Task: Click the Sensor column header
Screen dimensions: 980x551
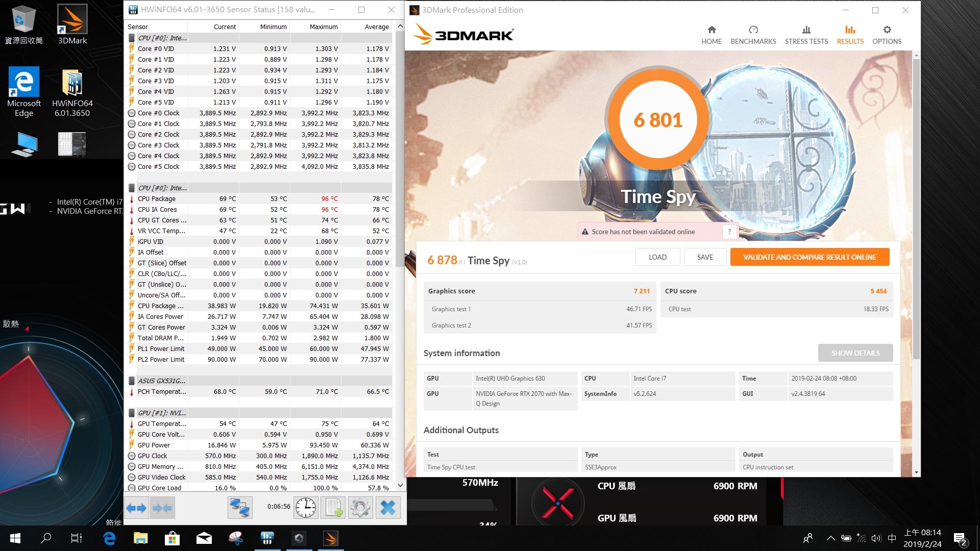Action: click(156, 27)
